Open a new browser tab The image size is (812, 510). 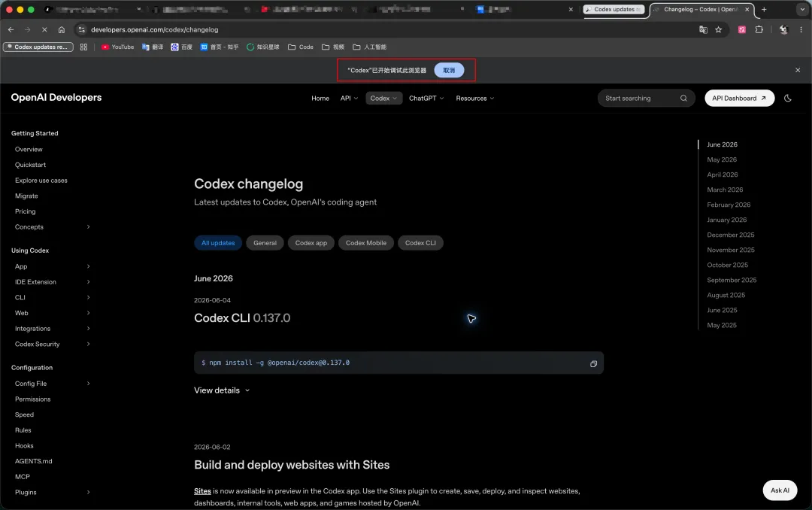[764, 9]
